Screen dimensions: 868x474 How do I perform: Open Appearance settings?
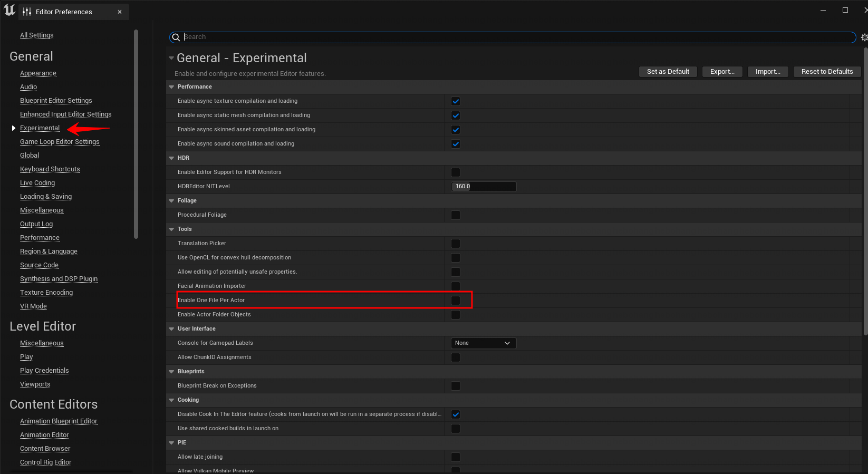tap(38, 73)
